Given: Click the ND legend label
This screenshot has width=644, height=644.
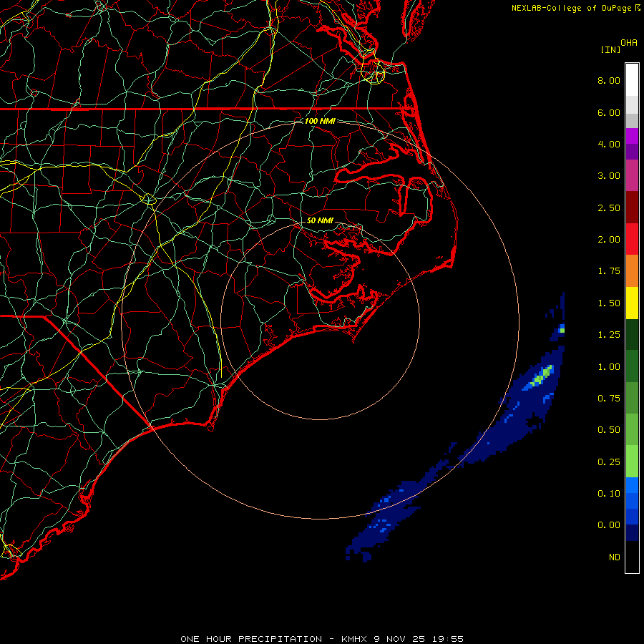Looking at the screenshot, I should point(615,557).
